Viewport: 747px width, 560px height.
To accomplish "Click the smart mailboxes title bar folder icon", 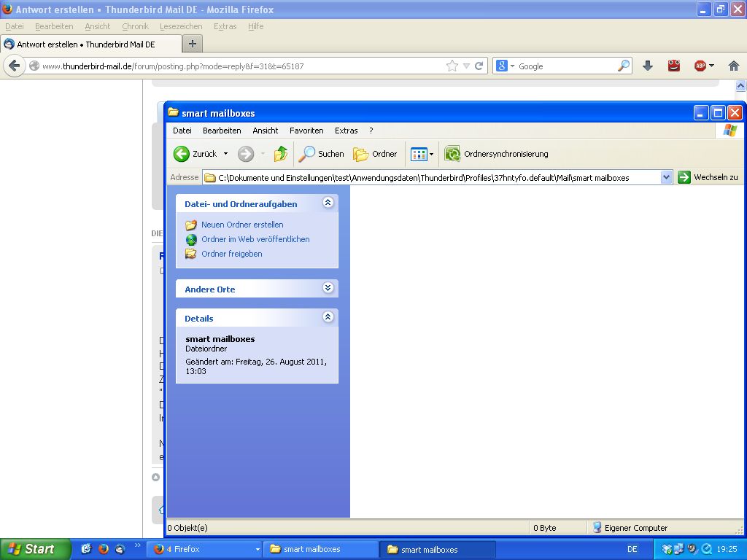I will [x=174, y=113].
